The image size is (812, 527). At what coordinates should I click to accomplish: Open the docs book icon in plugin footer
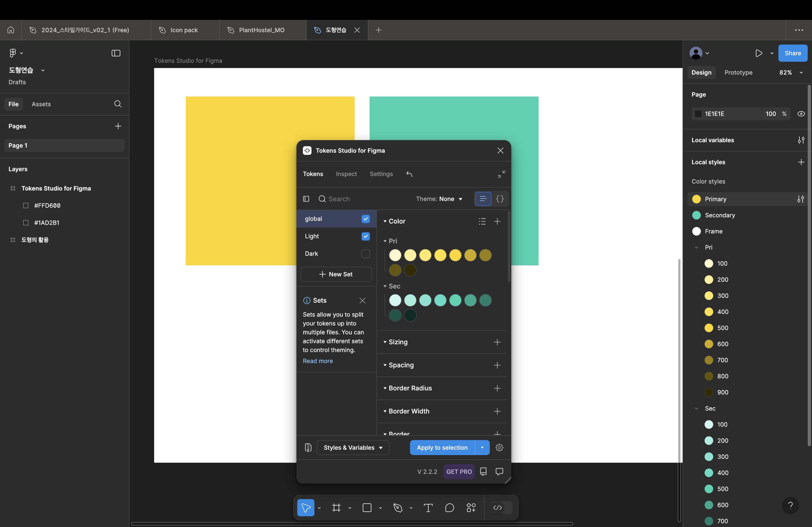[x=483, y=472]
